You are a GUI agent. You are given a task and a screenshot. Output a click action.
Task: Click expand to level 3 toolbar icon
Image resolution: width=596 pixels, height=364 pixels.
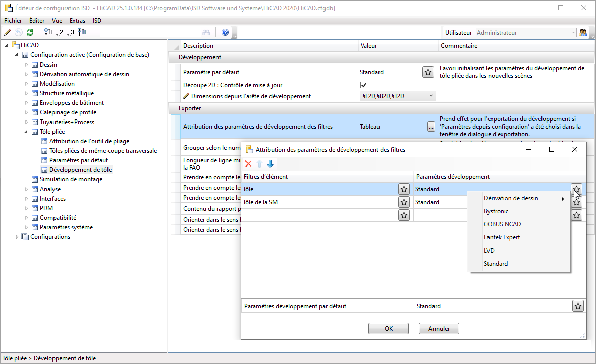tap(71, 32)
